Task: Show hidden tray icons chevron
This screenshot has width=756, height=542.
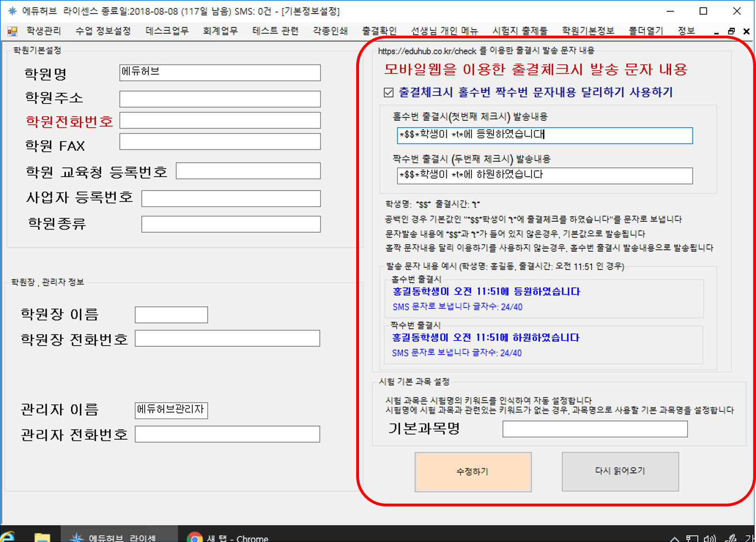Action: coord(674,539)
